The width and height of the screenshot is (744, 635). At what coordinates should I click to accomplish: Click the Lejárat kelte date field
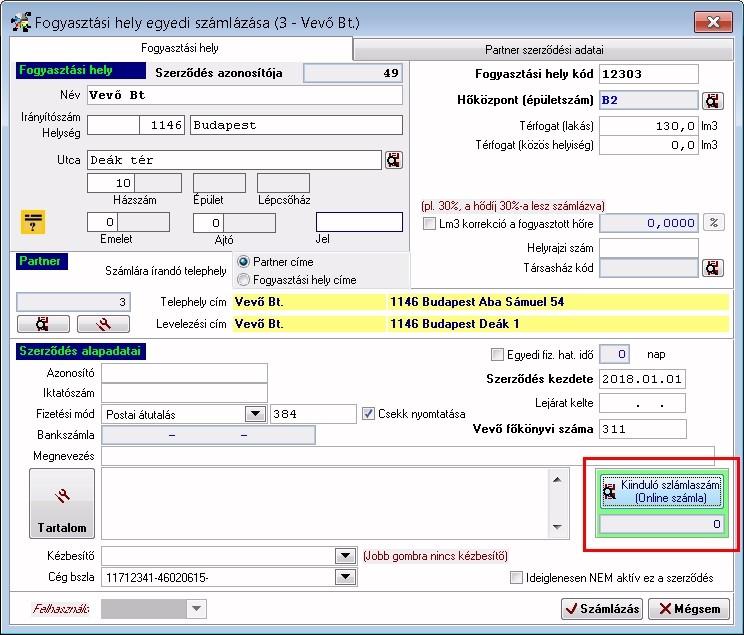(x=642, y=403)
